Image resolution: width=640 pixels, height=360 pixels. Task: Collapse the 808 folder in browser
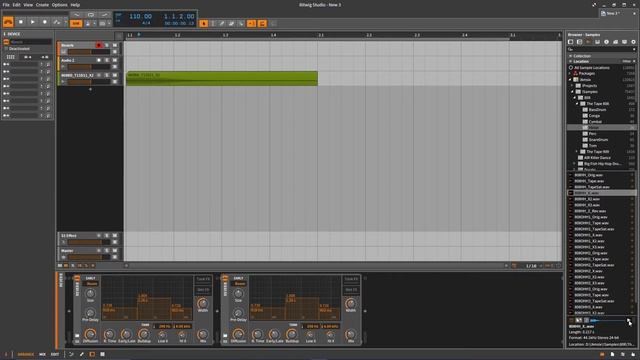tap(575, 98)
